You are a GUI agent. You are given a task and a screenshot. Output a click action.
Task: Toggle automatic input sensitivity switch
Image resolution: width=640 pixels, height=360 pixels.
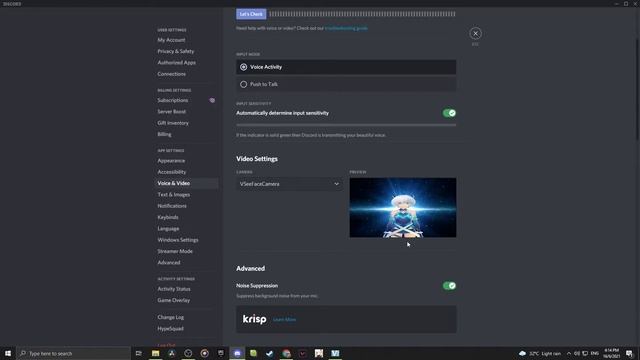pyautogui.click(x=449, y=113)
